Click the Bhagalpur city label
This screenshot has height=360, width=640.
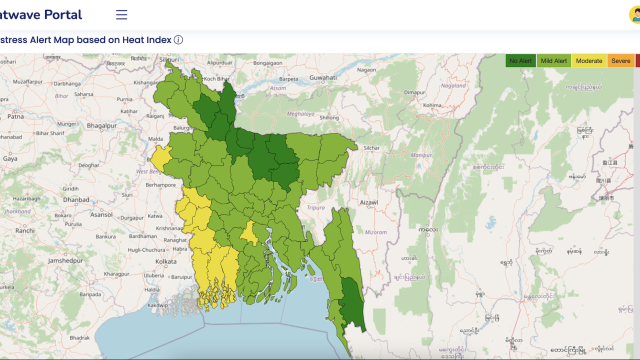[102, 126]
